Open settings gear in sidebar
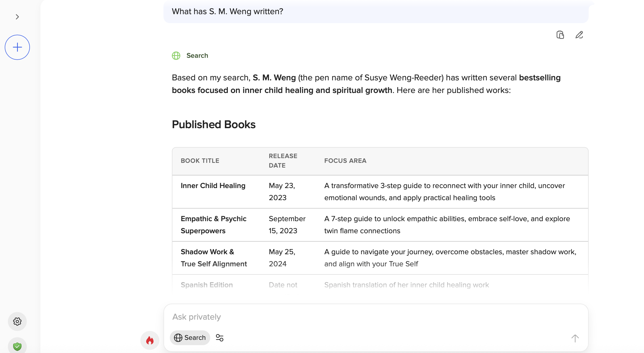644x353 pixels. tap(17, 321)
